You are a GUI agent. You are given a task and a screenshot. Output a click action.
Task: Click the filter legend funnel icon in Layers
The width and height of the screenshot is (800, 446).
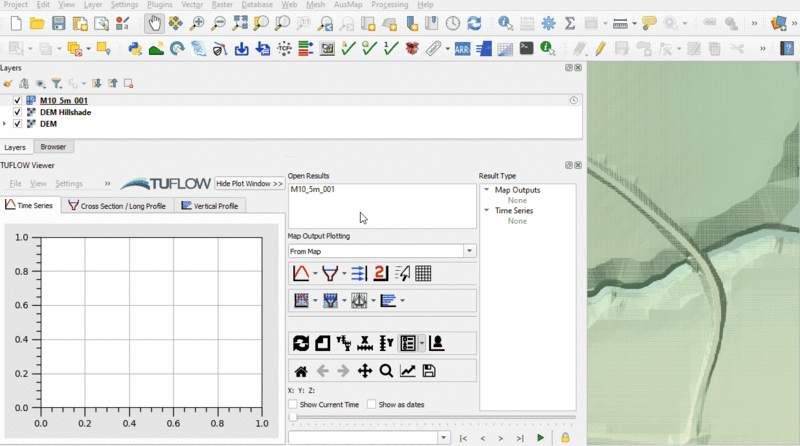coord(57,84)
